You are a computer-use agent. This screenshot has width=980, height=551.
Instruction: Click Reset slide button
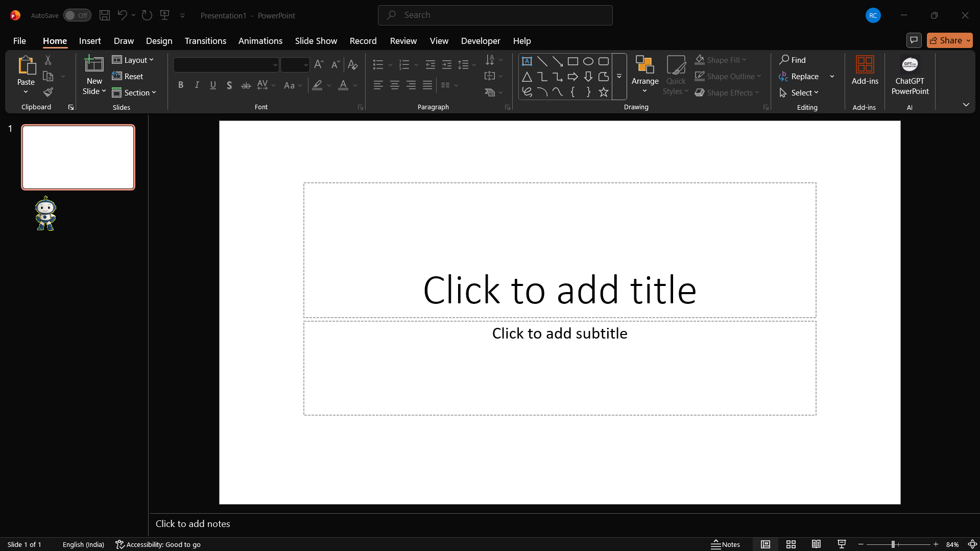128,77
